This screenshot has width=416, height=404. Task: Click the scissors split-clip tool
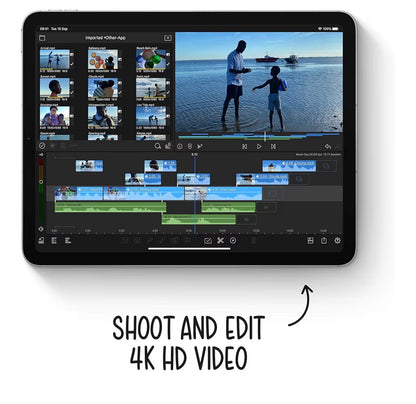(x=220, y=240)
